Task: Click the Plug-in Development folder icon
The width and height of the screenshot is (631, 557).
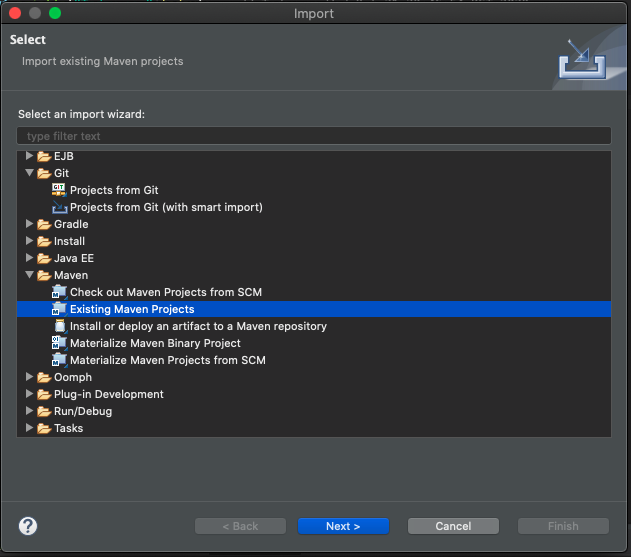Action: 44,394
